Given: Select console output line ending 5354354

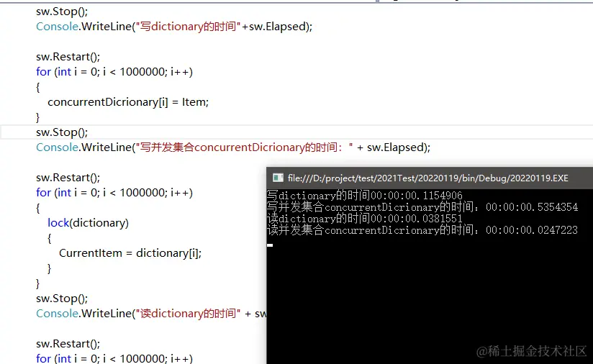Looking at the screenshot, I should 422,206.
